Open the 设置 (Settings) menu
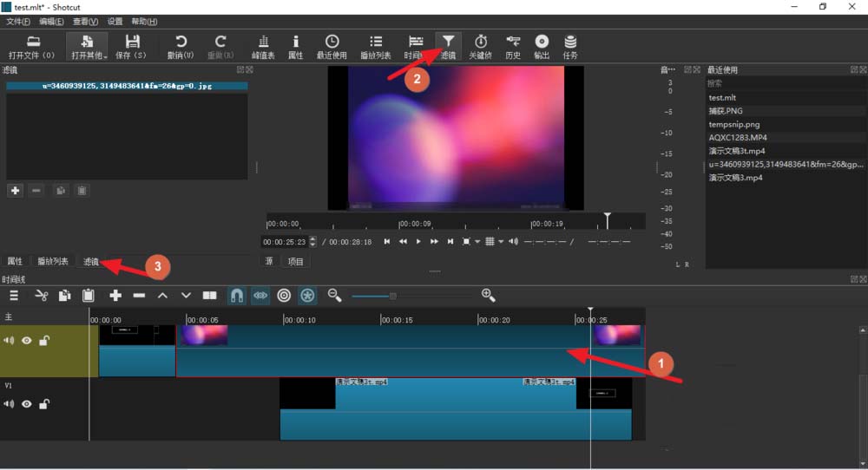 115,21
